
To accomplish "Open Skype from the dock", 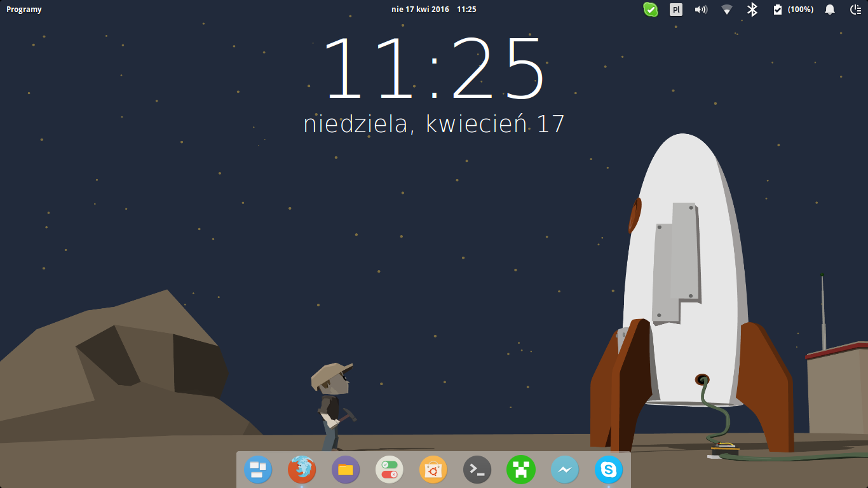I will click(609, 470).
